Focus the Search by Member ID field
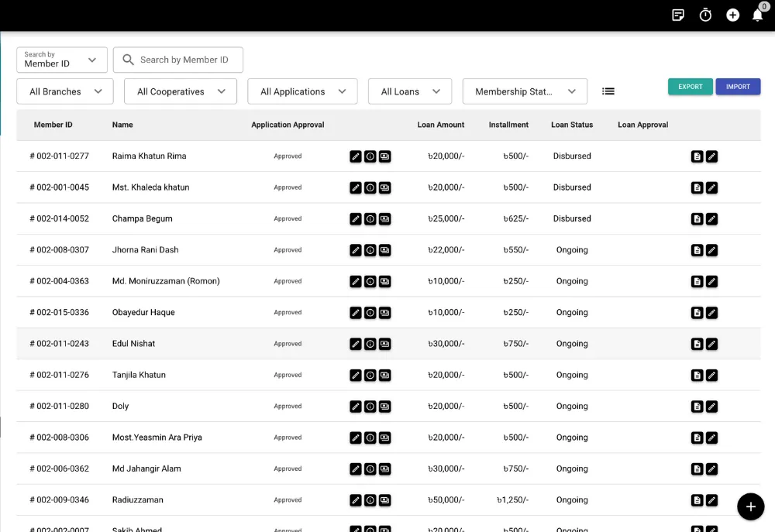 (x=178, y=60)
